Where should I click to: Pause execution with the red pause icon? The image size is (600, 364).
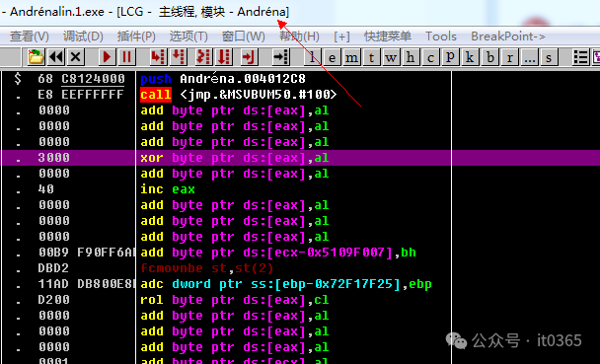[126, 57]
